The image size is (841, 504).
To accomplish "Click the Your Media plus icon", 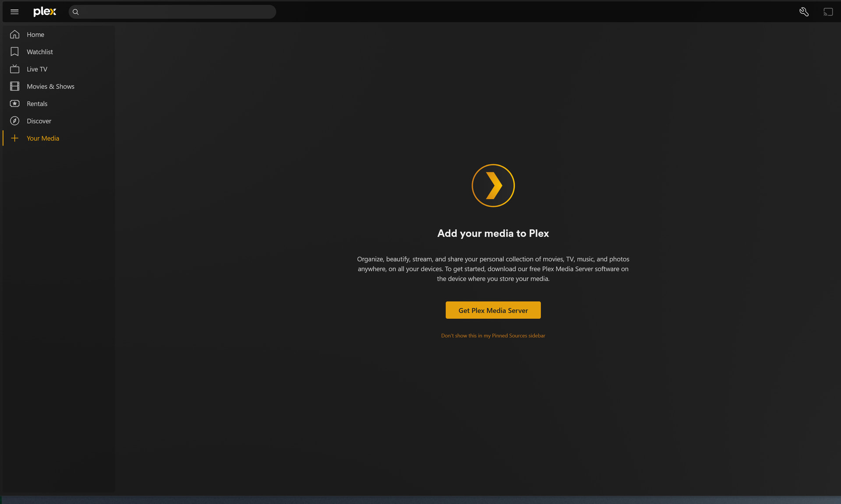I will click(14, 138).
